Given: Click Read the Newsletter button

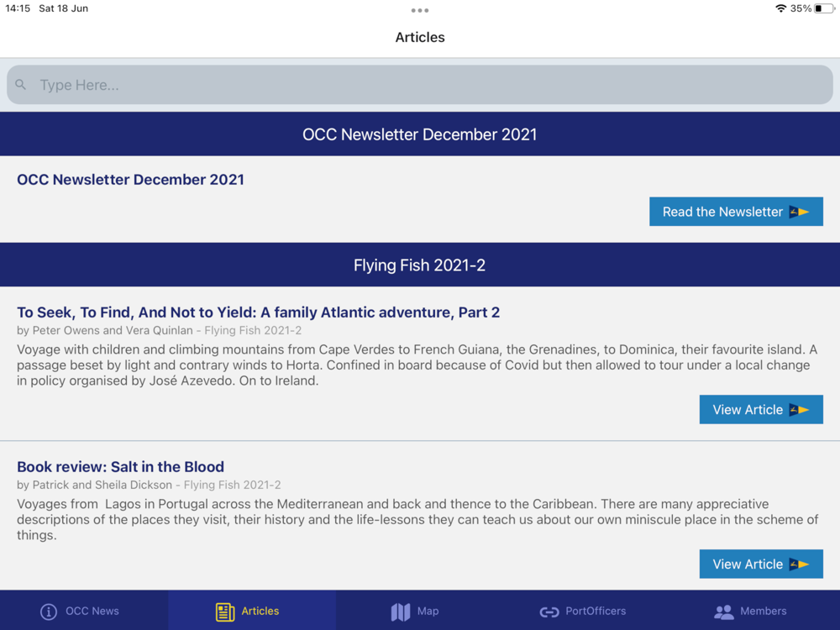Looking at the screenshot, I should (736, 212).
